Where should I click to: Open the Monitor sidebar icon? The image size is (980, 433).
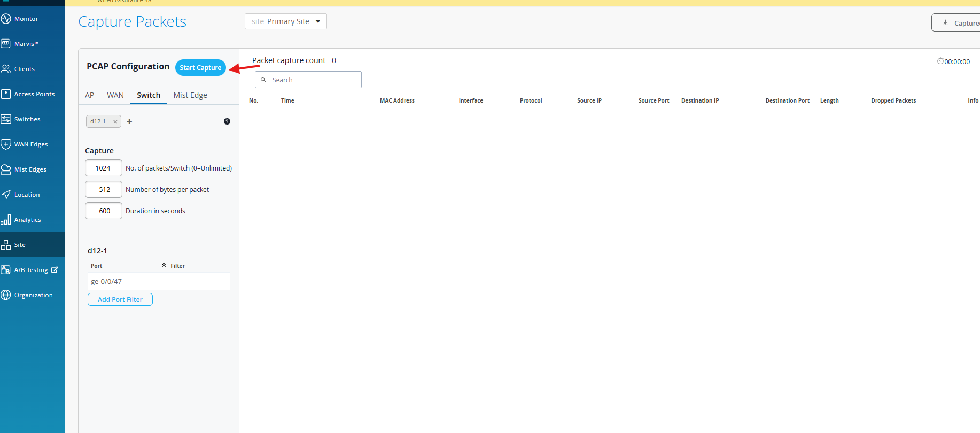click(6, 19)
